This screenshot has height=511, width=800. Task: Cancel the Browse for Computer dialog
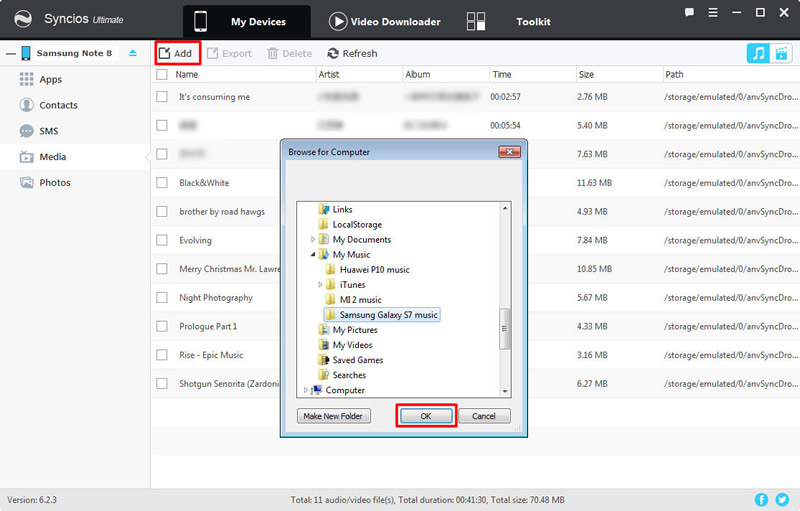pyautogui.click(x=484, y=416)
